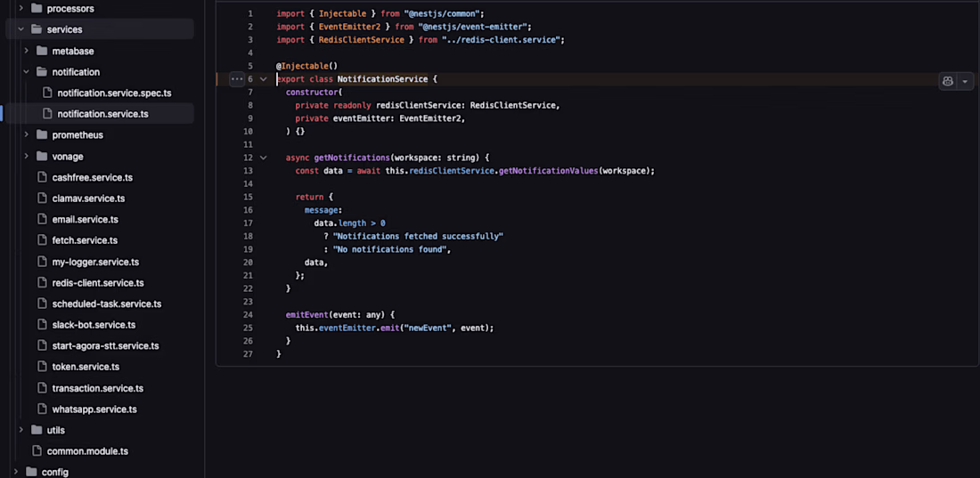
Task: Click file icon of notification.service.ts
Action: coord(47,114)
